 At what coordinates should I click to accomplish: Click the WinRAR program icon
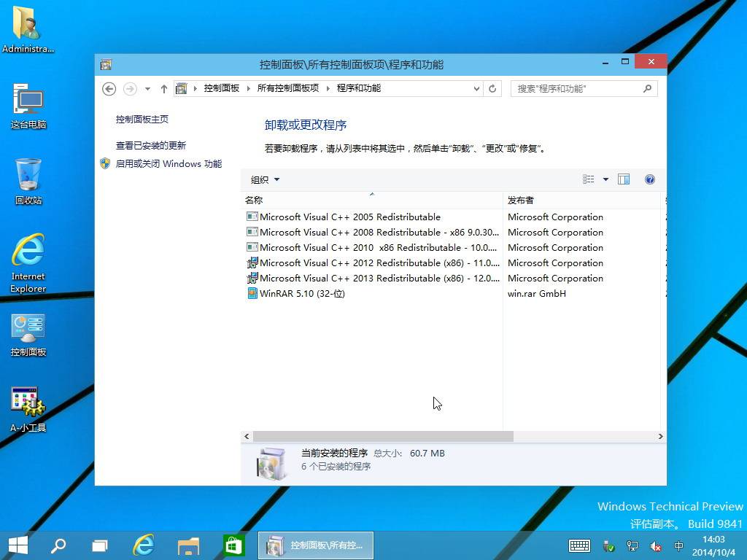click(252, 293)
